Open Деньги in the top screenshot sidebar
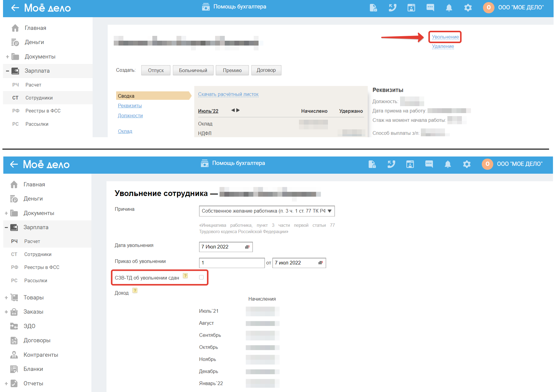The image size is (556, 392). tap(34, 42)
